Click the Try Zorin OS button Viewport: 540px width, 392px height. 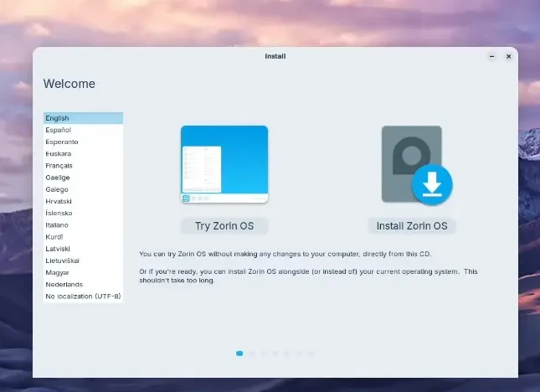(224, 226)
